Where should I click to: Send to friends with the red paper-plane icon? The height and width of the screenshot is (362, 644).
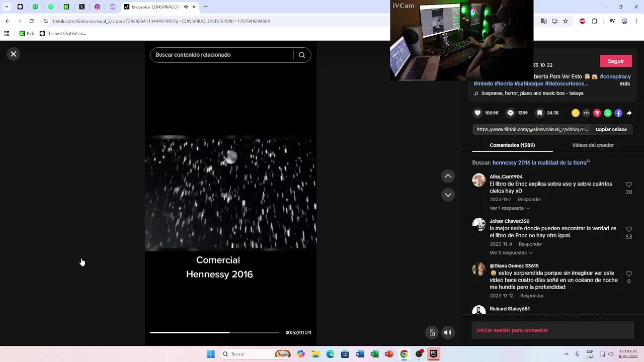[597, 113]
